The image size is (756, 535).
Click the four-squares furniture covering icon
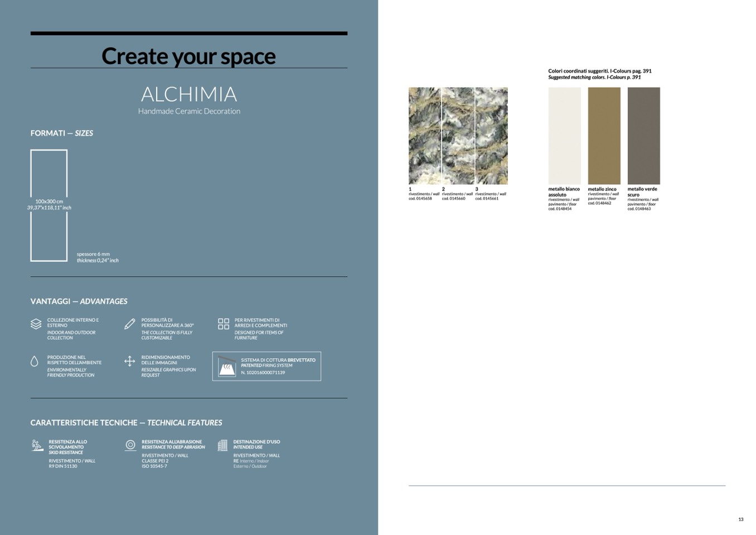(x=224, y=324)
